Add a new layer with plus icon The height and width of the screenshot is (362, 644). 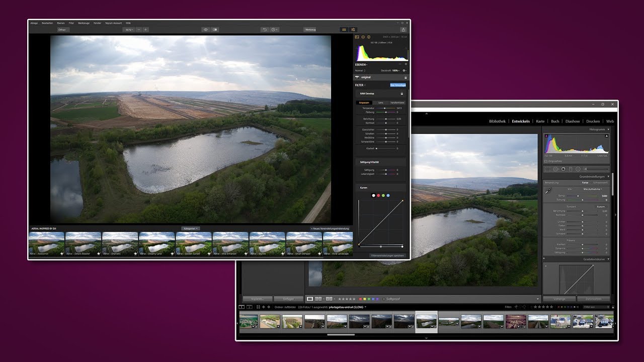[406, 64]
